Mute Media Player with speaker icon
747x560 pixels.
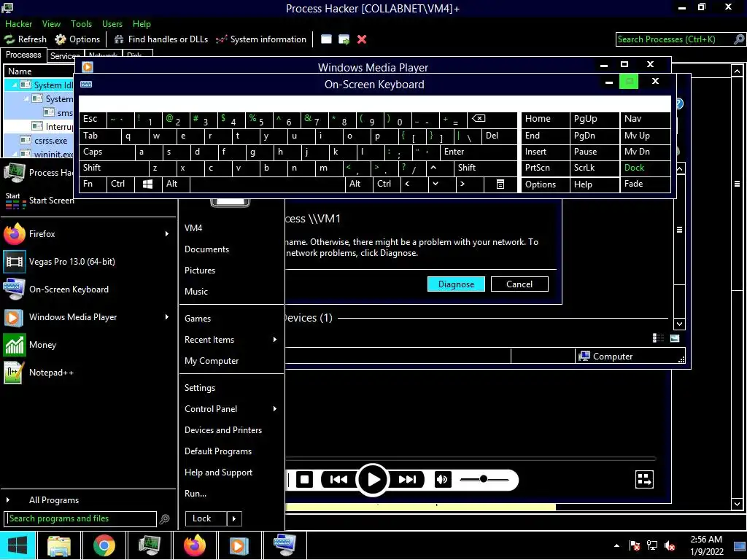pos(442,480)
